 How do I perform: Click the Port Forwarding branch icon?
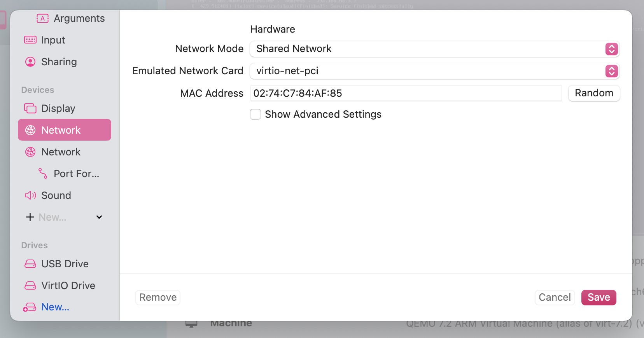coord(43,174)
